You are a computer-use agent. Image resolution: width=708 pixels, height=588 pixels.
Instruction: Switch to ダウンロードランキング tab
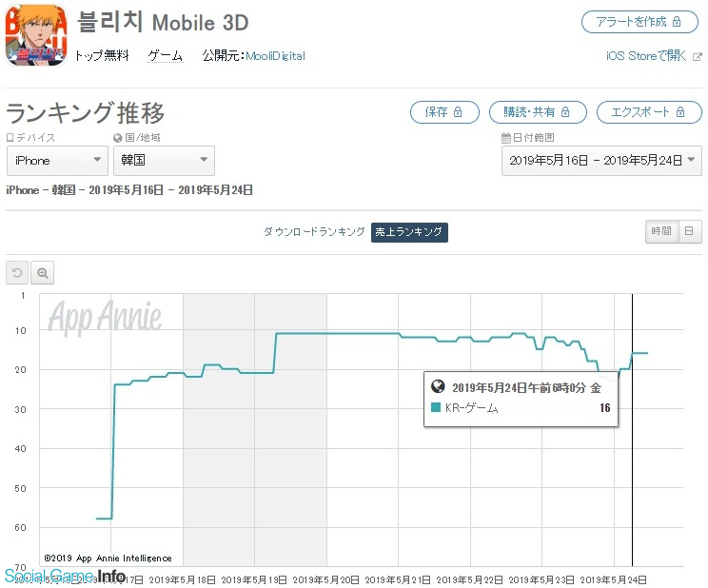[314, 231]
